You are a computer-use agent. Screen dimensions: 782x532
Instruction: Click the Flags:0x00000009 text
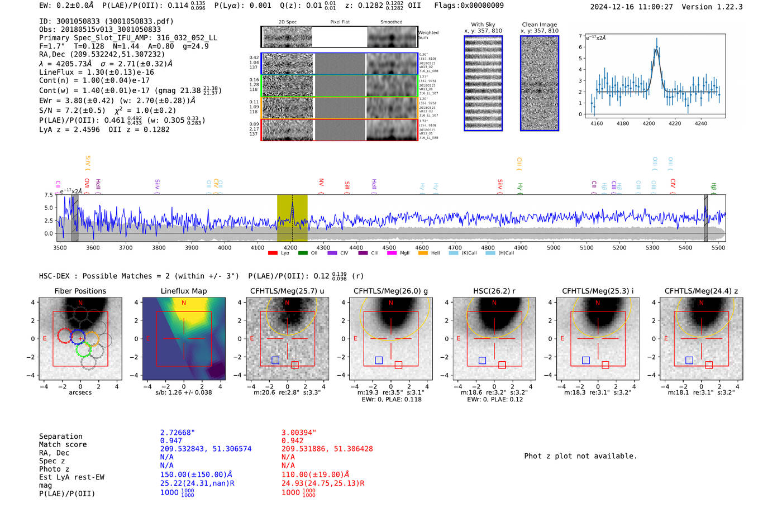click(x=469, y=5)
